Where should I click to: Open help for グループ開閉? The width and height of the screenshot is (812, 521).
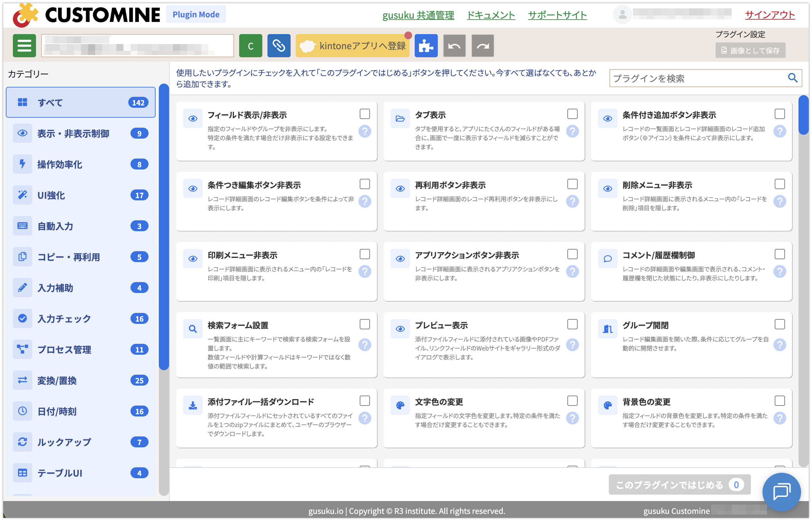pos(780,345)
